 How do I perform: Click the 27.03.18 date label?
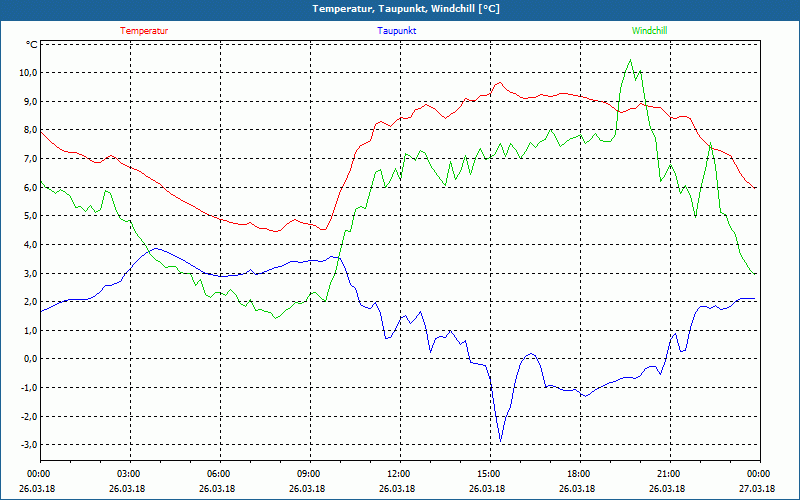[757, 489]
